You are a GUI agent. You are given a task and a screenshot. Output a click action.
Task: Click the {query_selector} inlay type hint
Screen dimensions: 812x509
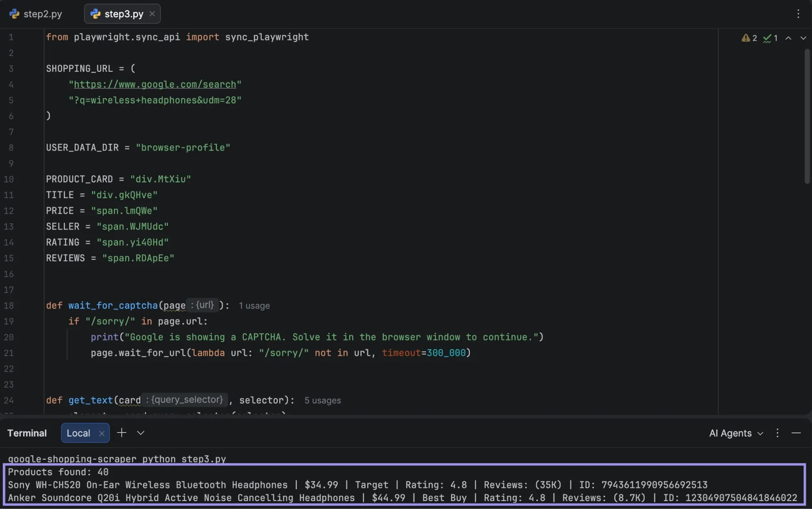pyautogui.click(x=185, y=400)
